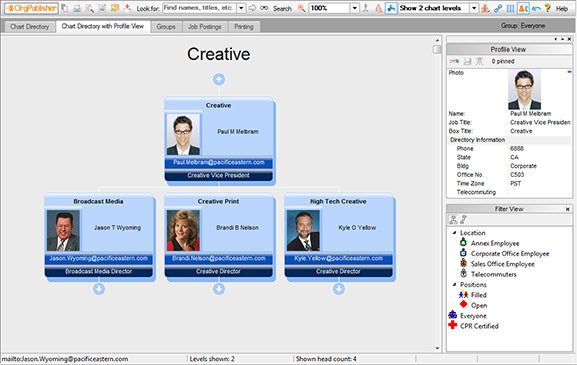This screenshot has width=577, height=365.
Task: Toggle the Sales Office Employee filter
Action: pos(502,264)
